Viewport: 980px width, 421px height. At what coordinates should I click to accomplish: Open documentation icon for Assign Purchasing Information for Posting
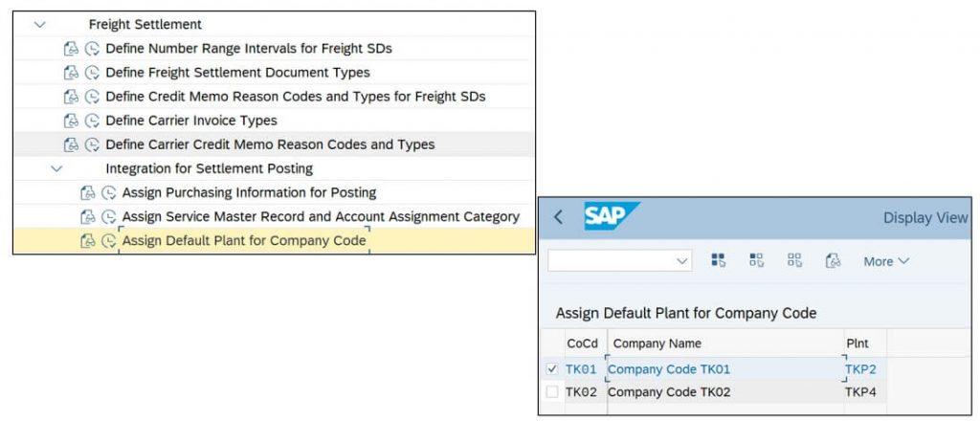[x=88, y=193]
